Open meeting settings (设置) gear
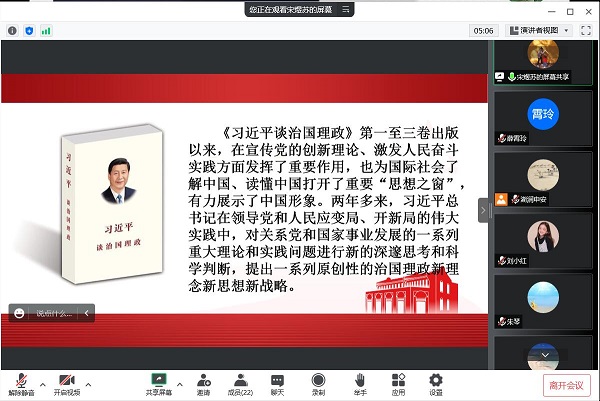 tap(436, 382)
